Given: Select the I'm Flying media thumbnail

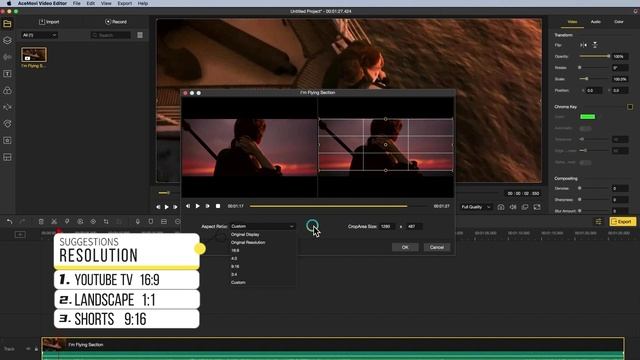Looking at the screenshot, I should tap(34, 54).
